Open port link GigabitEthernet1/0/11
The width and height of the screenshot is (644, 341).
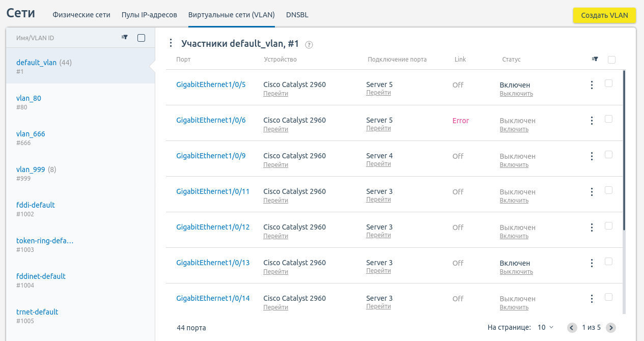pyautogui.click(x=213, y=191)
